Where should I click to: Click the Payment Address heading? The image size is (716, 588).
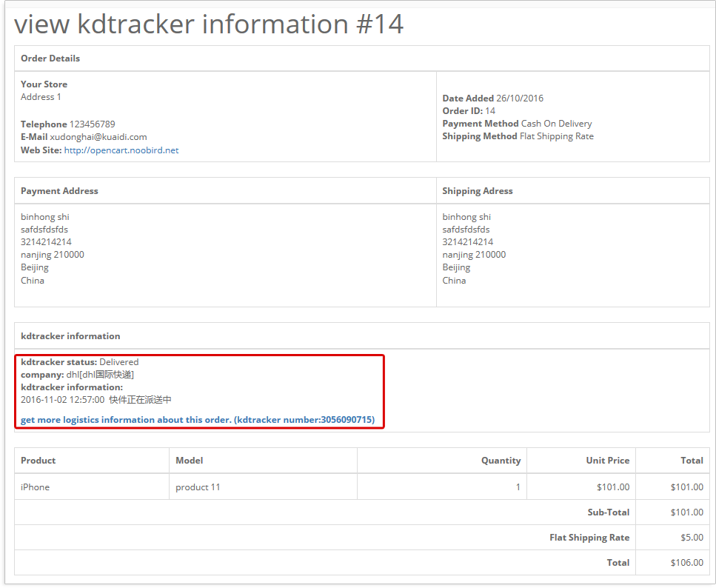(59, 191)
